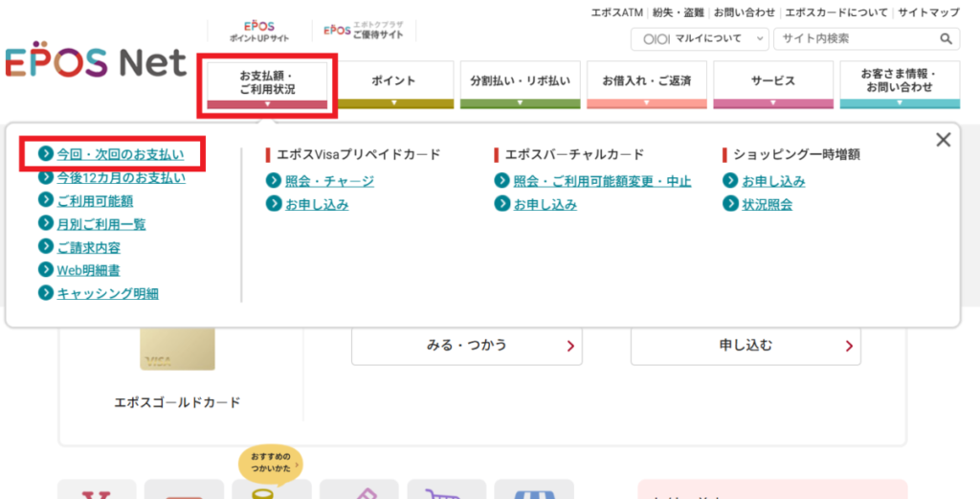Open お申し込み under エポスVisaプリペイドカード

[x=317, y=204]
